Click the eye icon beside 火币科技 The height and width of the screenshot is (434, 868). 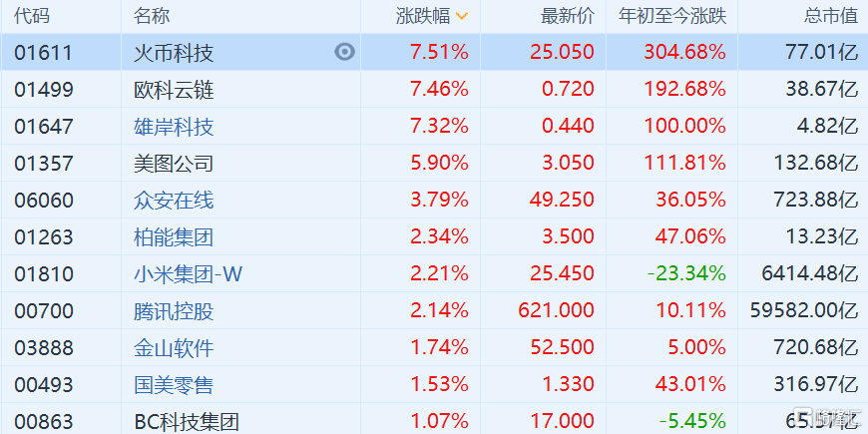[x=344, y=52]
